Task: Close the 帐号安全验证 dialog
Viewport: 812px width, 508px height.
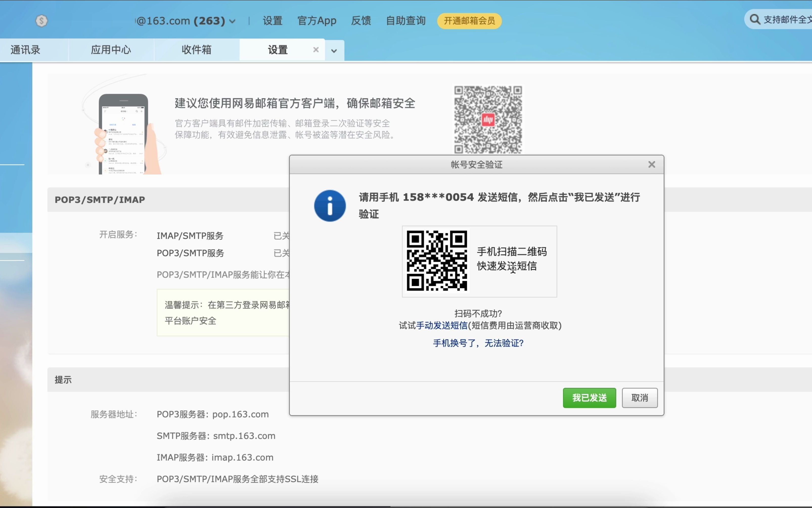Action: 651,164
